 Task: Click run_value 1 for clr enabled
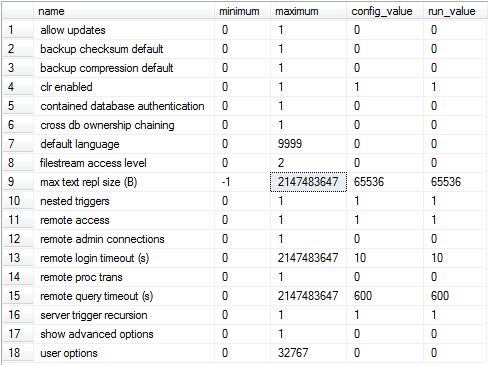455,87
